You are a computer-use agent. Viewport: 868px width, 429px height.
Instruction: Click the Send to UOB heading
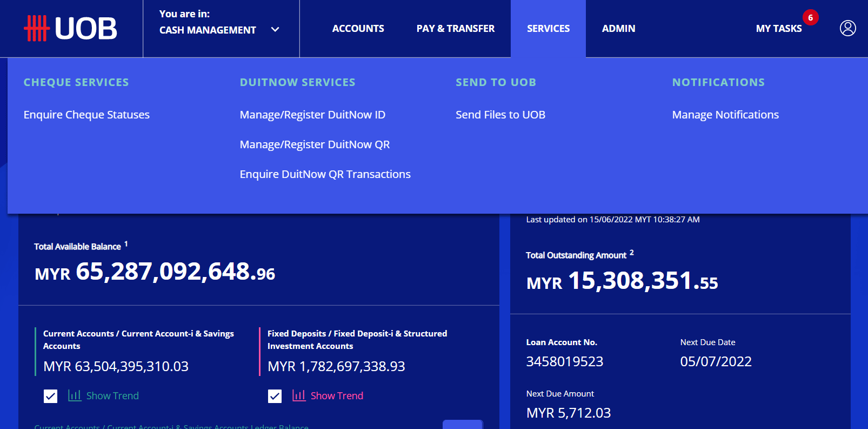click(x=496, y=82)
